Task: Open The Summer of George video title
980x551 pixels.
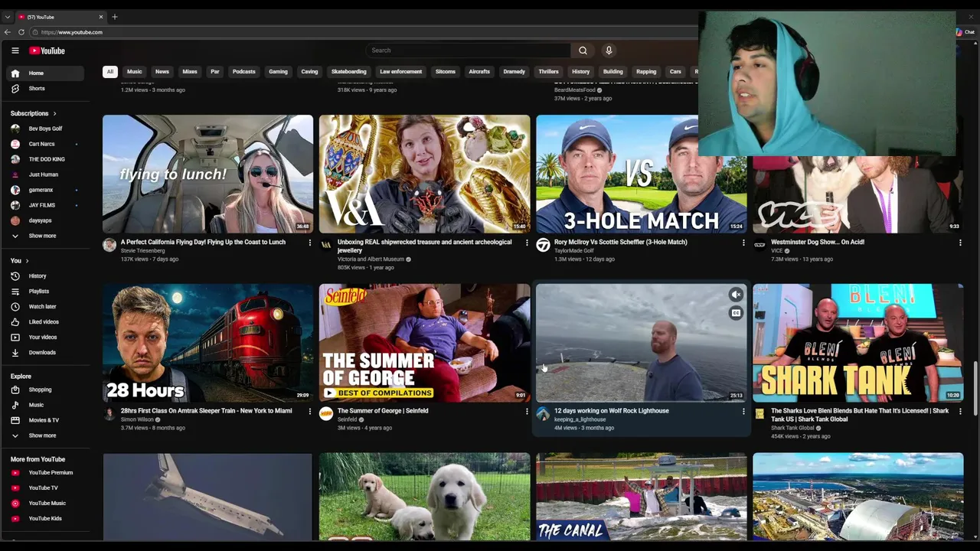Action: [383, 411]
